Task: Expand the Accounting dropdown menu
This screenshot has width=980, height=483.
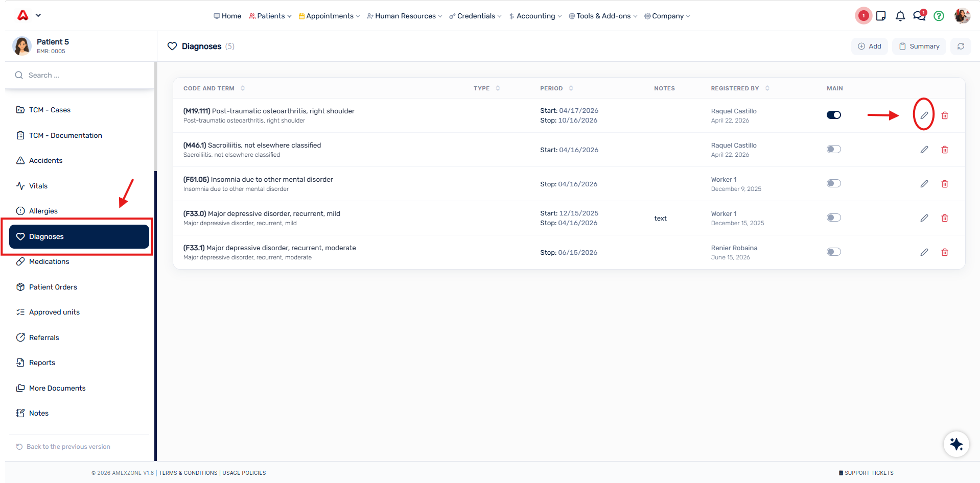Action: [535, 16]
